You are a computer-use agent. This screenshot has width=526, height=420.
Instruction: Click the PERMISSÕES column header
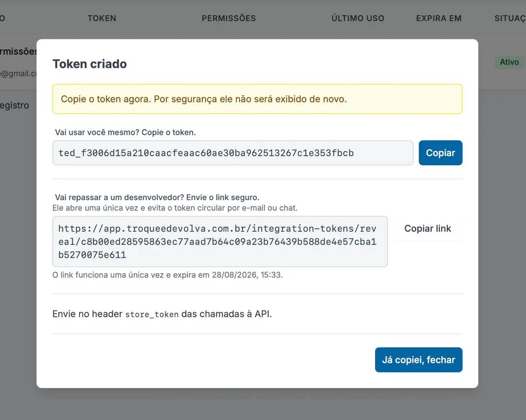[x=229, y=18]
